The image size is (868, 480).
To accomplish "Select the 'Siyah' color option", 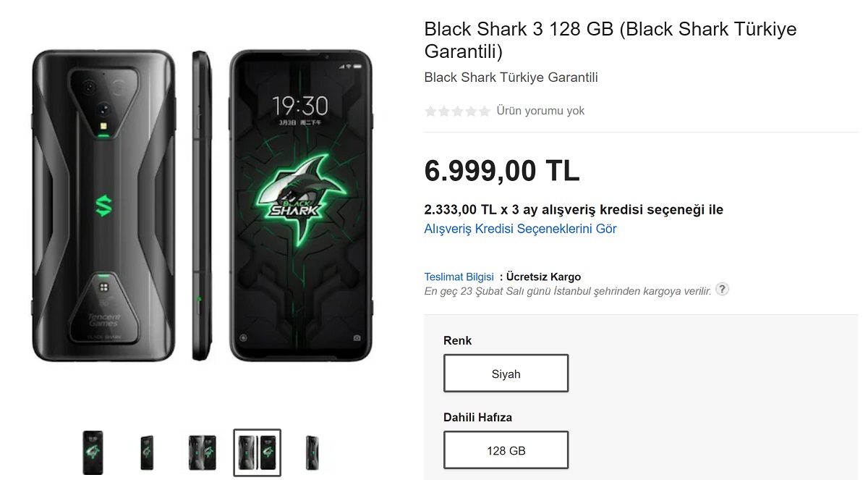I will click(506, 374).
